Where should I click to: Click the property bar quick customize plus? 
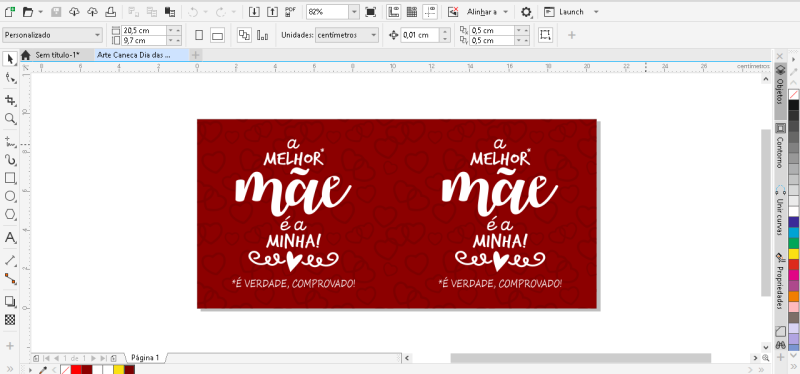pyautogui.click(x=571, y=35)
